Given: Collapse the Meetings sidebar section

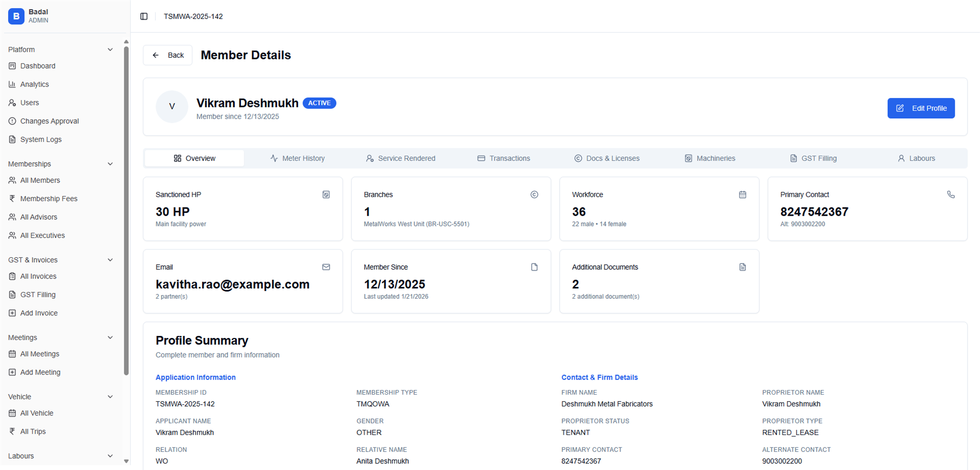Looking at the screenshot, I should click(110, 337).
